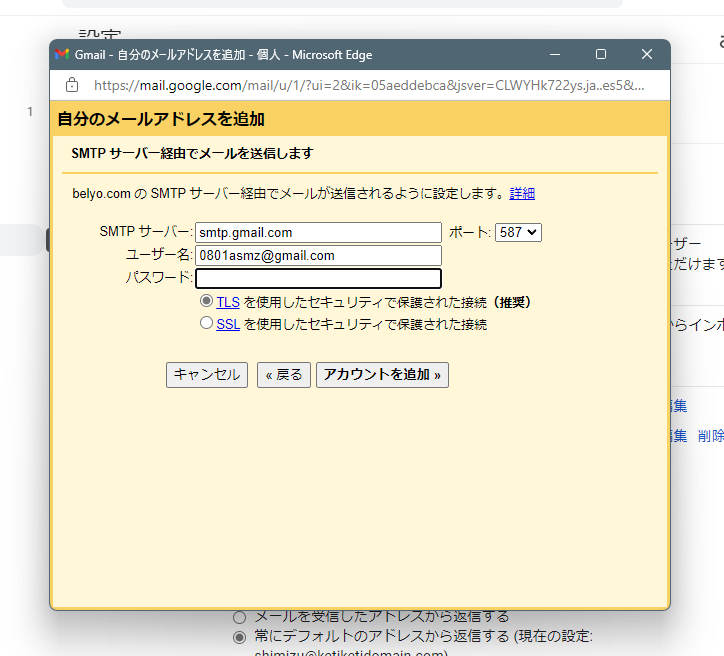Click the SMTP サーバー input field
Screen dimensions: 724x656
pyautogui.click(x=318, y=233)
